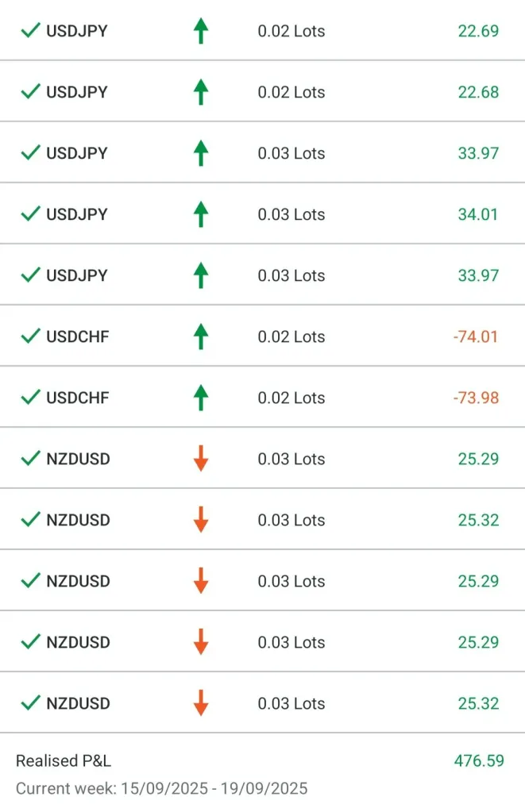
Task: Click the checkmark on the 34.01 USDJPY trade
Action: tap(30, 214)
